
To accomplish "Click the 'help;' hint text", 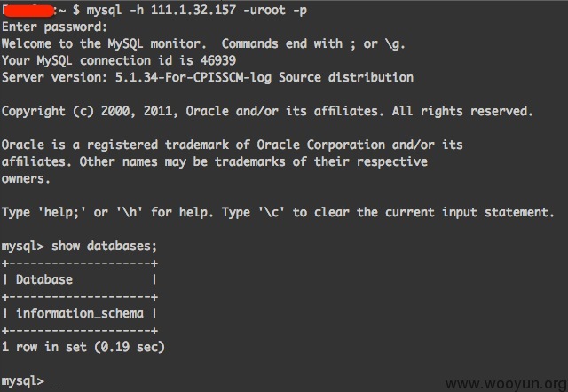I will 62,213.
